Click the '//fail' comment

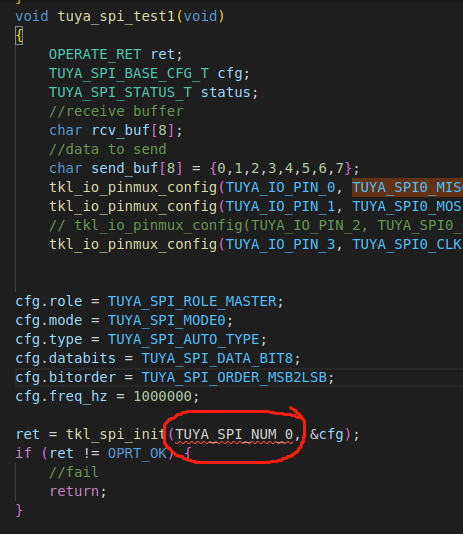(74, 472)
